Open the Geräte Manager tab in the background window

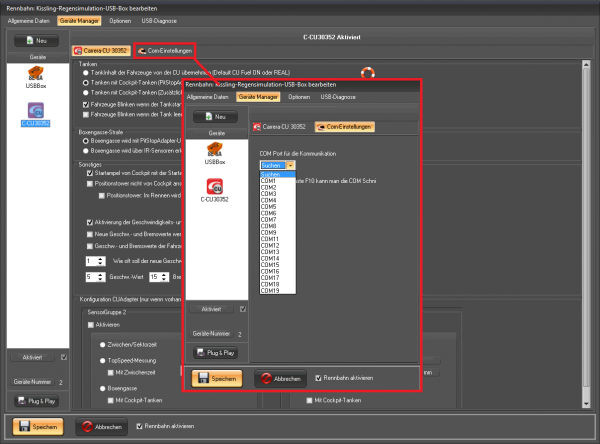[79, 21]
